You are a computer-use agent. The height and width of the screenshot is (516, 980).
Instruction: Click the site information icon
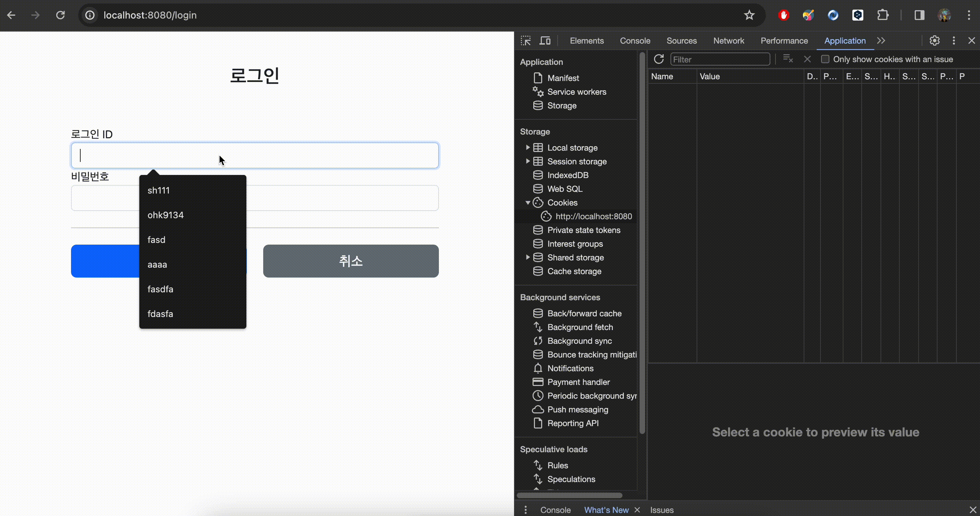tap(90, 15)
